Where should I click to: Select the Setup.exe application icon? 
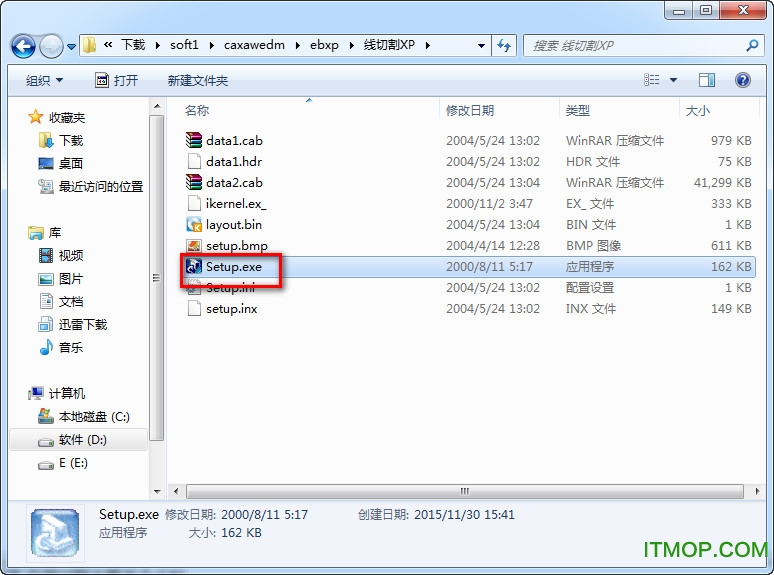(x=194, y=267)
